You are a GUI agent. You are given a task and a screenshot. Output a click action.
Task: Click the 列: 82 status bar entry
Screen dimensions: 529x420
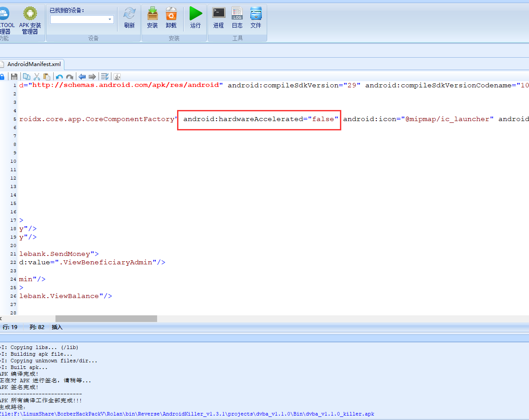(x=37, y=327)
